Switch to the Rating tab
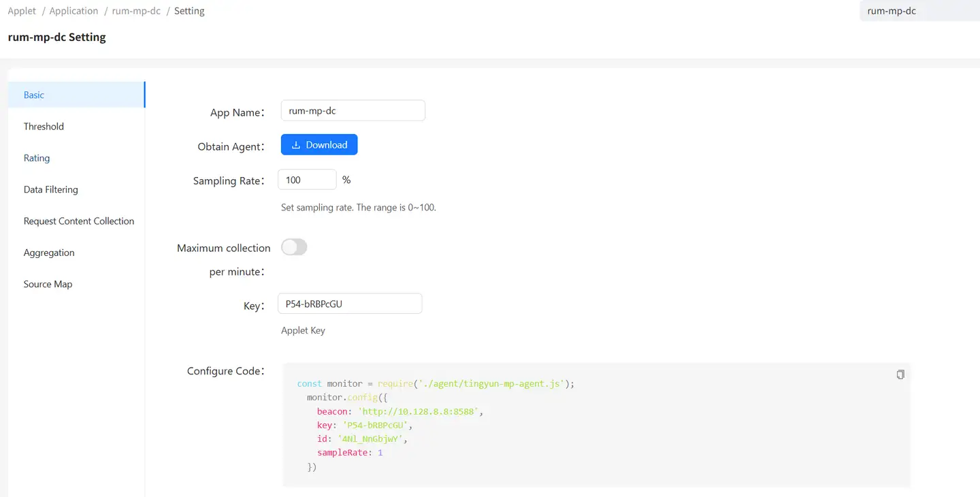 (37, 158)
